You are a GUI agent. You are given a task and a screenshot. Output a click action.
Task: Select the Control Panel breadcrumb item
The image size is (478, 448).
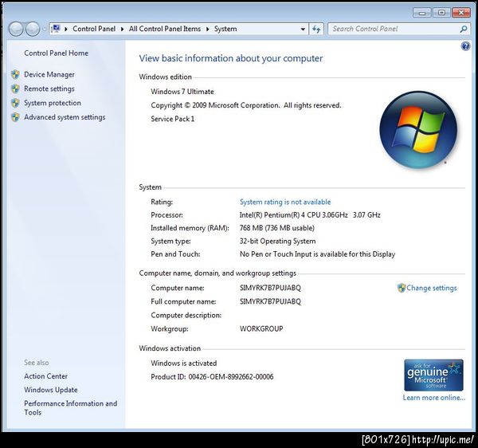[x=94, y=29]
